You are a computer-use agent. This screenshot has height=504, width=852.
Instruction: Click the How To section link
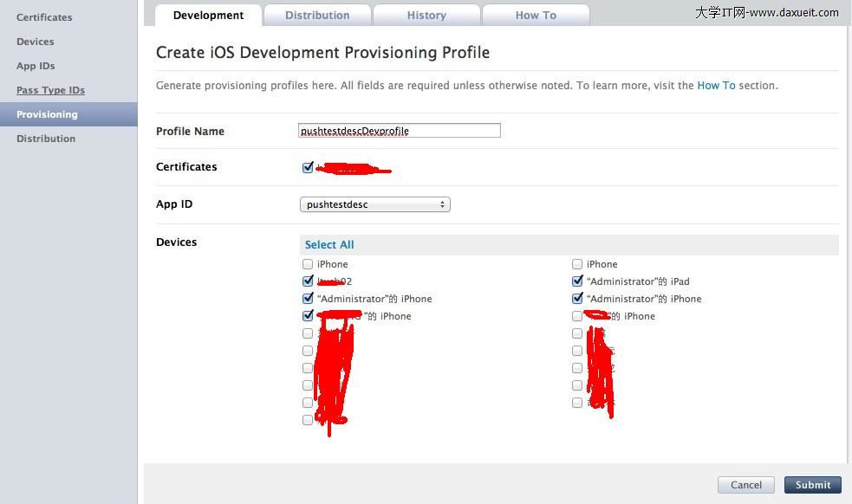tap(716, 86)
